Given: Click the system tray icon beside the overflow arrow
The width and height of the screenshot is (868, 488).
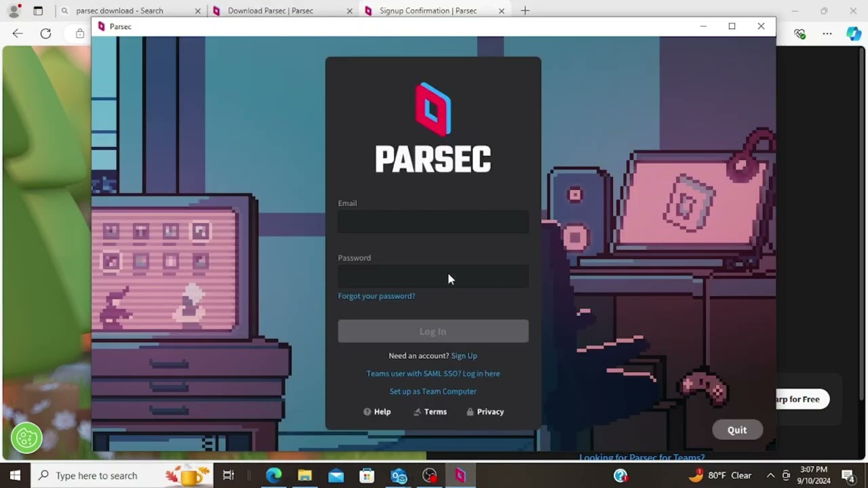Looking at the screenshot, I should [786, 476].
